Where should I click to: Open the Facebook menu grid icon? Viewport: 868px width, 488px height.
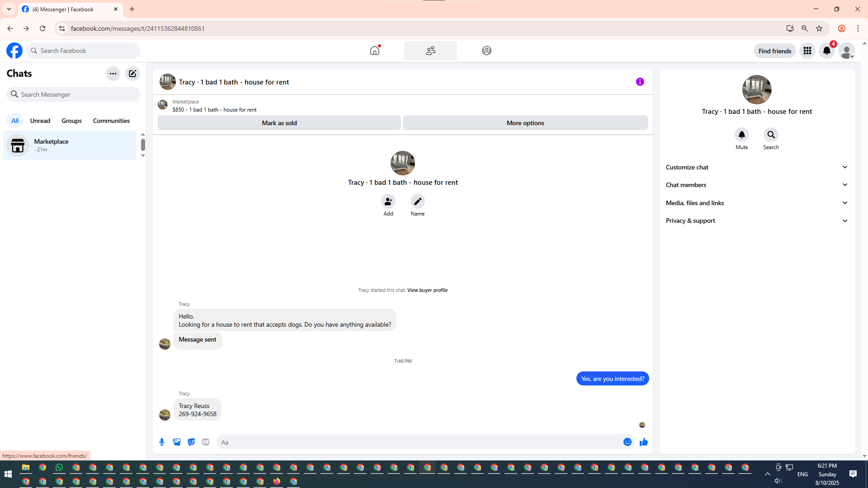click(807, 51)
